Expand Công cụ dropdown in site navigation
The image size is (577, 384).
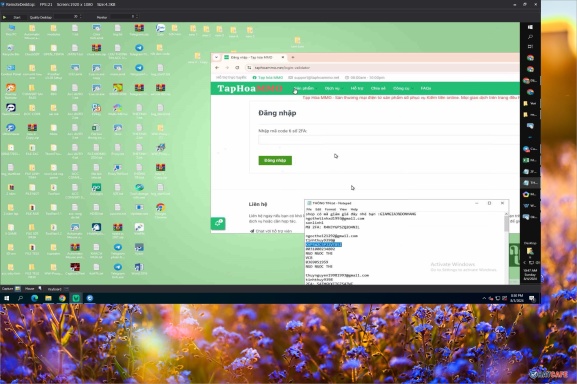[402, 89]
